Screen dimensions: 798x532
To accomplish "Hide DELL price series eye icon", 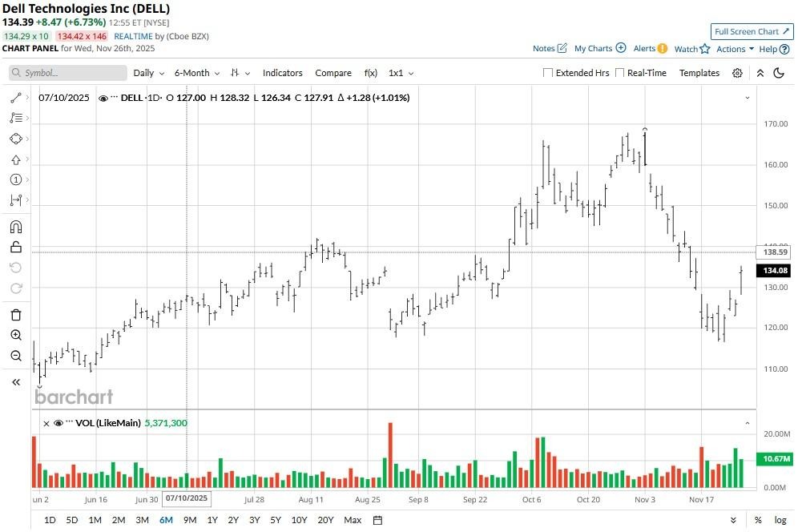I will [x=103, y=99].
